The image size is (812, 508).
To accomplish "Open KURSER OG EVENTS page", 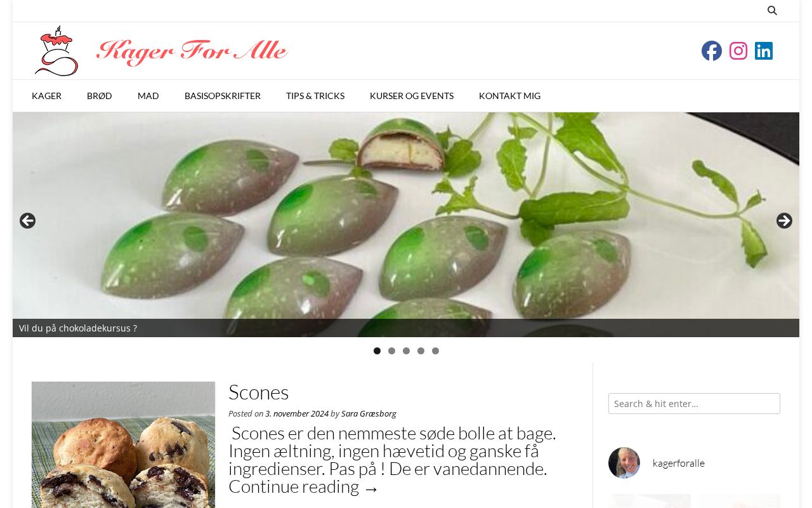I will pyautogui.click(x=412, y=96).
